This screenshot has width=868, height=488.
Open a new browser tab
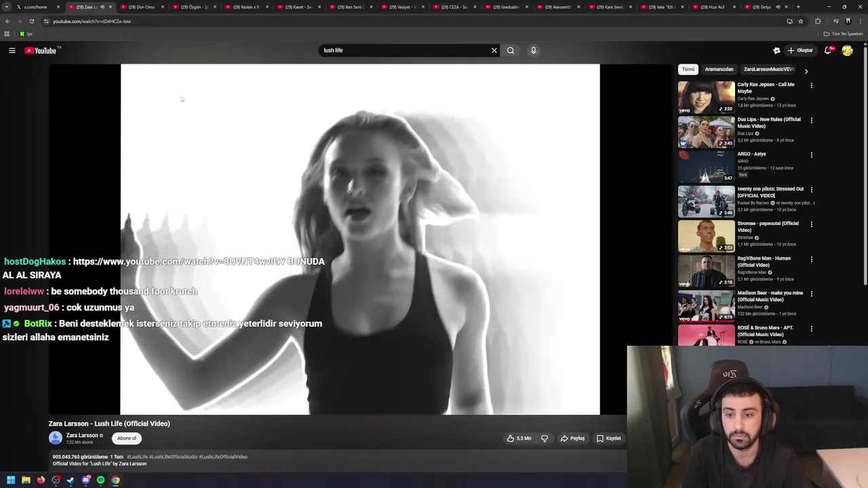click(798, 7)
